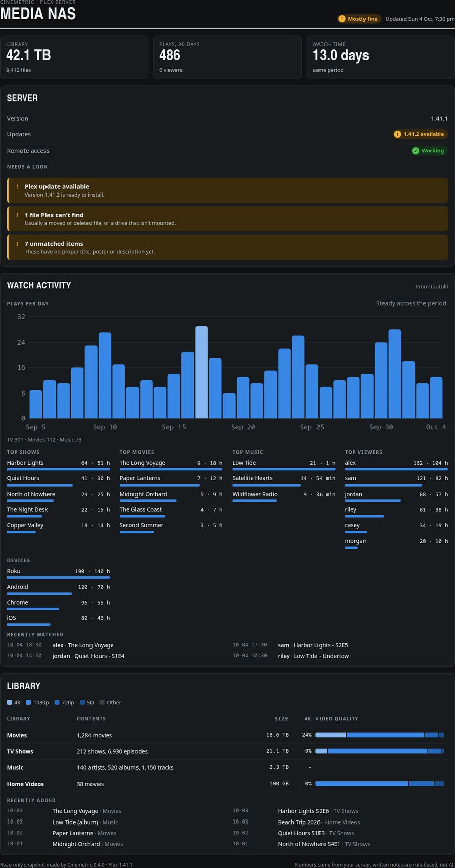Select viewer riley in Top Viewers

351,510
